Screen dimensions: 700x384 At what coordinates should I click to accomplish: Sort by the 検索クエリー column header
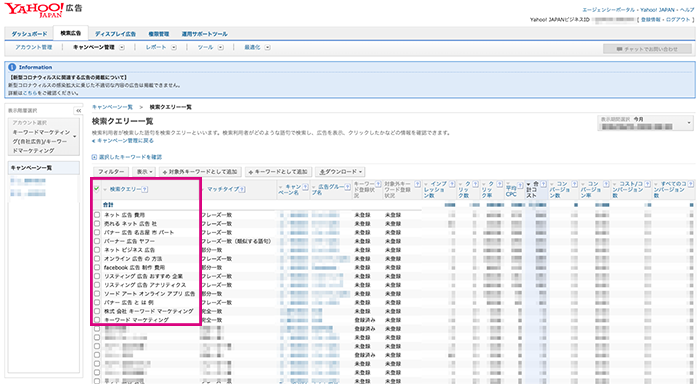coord(125,189)
